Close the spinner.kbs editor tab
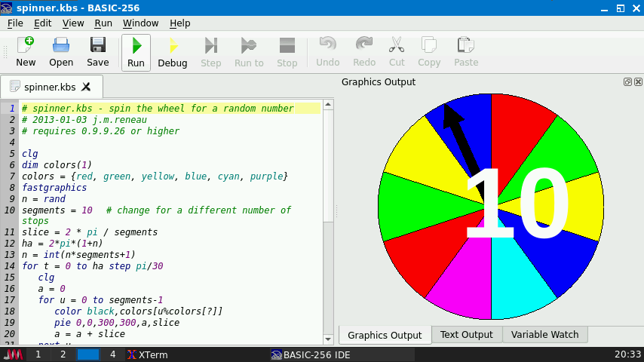The image size is (644, 362). click(x=86, y=87)
